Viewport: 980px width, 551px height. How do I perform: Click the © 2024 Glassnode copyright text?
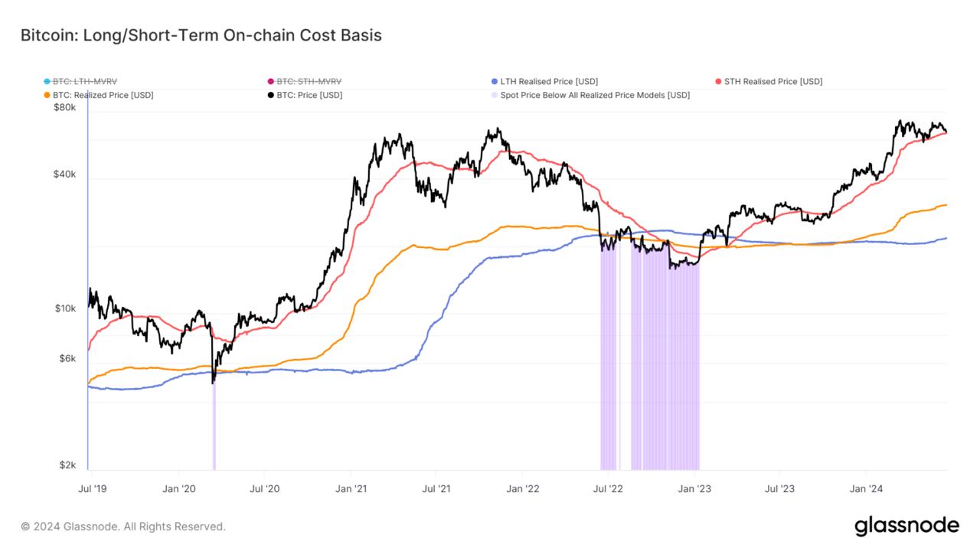point(123,527)
